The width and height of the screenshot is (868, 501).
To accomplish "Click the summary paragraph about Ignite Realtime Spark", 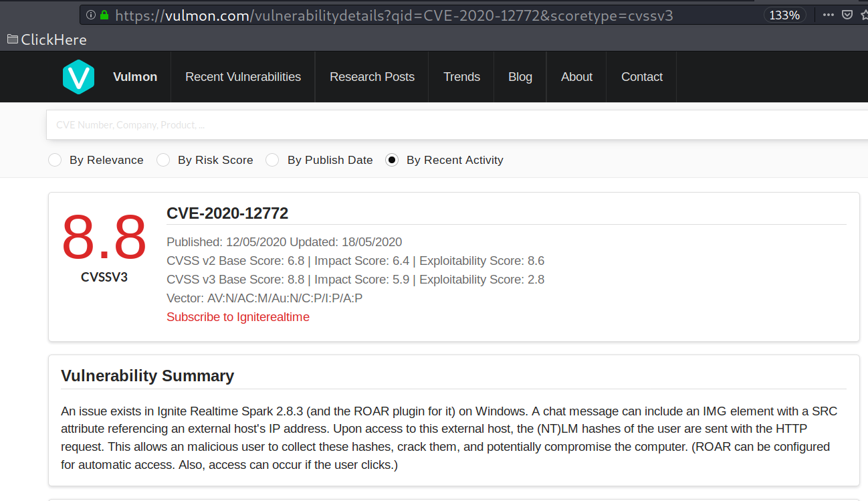I will click(x=449, y=437).
